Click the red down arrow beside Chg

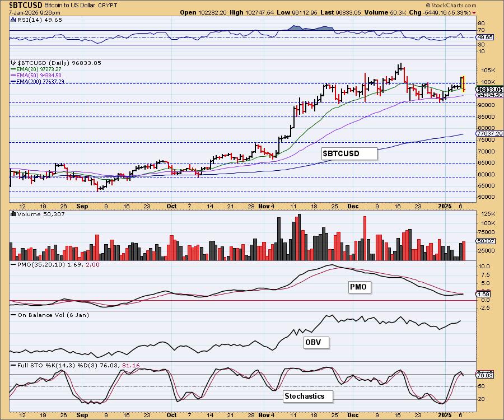coord(474,13)
